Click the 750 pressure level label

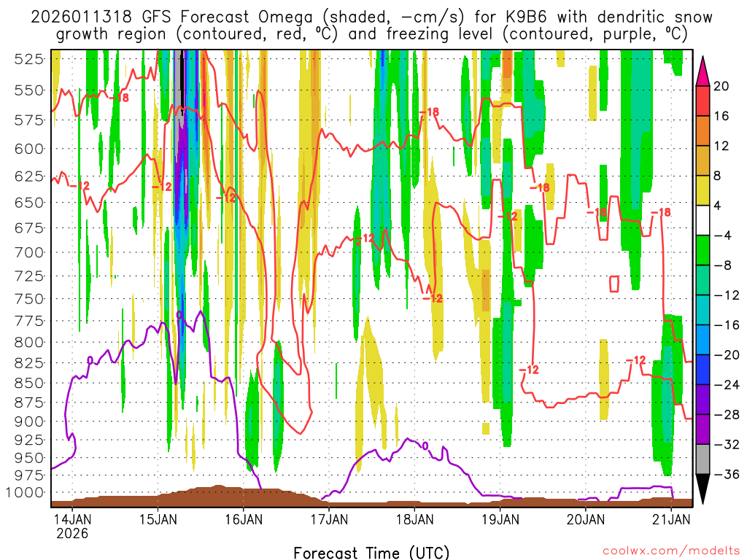click(29, 299)
